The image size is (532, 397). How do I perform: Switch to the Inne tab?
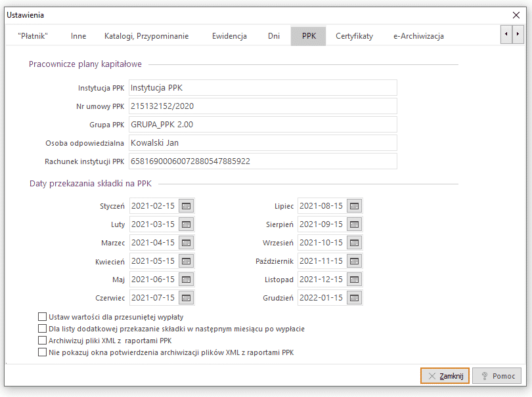click(x=78, y=36)
